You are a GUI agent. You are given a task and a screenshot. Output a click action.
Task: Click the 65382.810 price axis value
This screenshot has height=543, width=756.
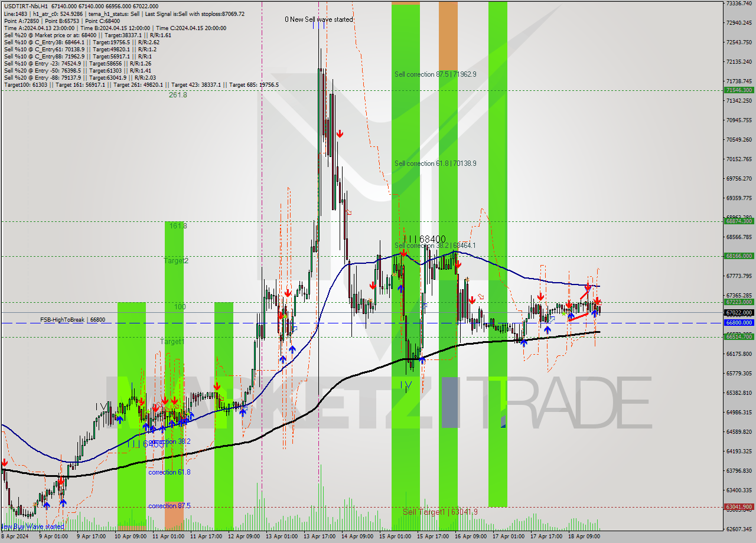point(738,393)
